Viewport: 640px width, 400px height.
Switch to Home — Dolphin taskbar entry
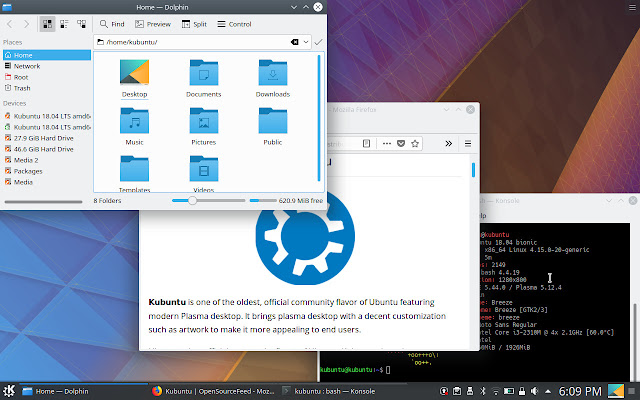pos(84,391)
